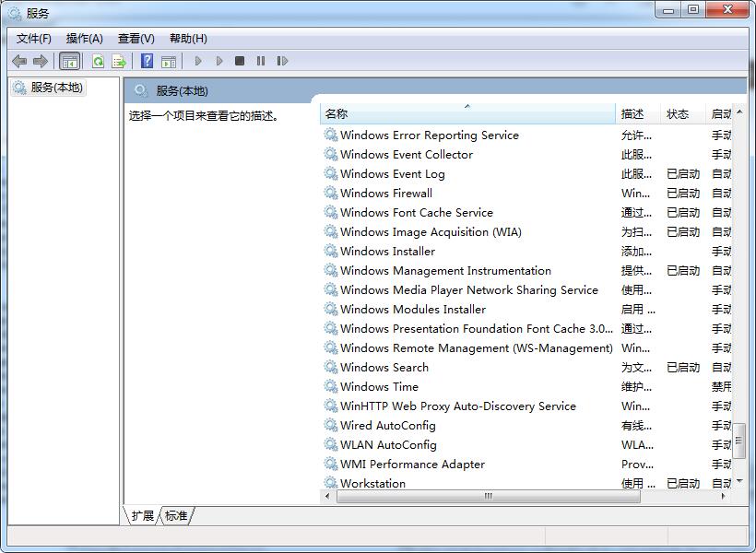The width and height of the screenshot is (756, 553).
Task: Toggle Show/Hide Console Tree icon
Action: point(69,61)
